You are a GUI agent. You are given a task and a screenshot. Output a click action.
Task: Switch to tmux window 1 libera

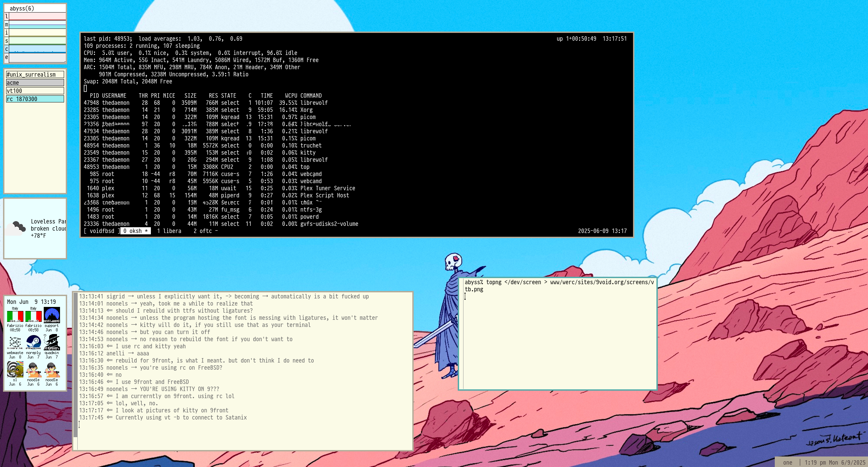[x=169, y=231]
